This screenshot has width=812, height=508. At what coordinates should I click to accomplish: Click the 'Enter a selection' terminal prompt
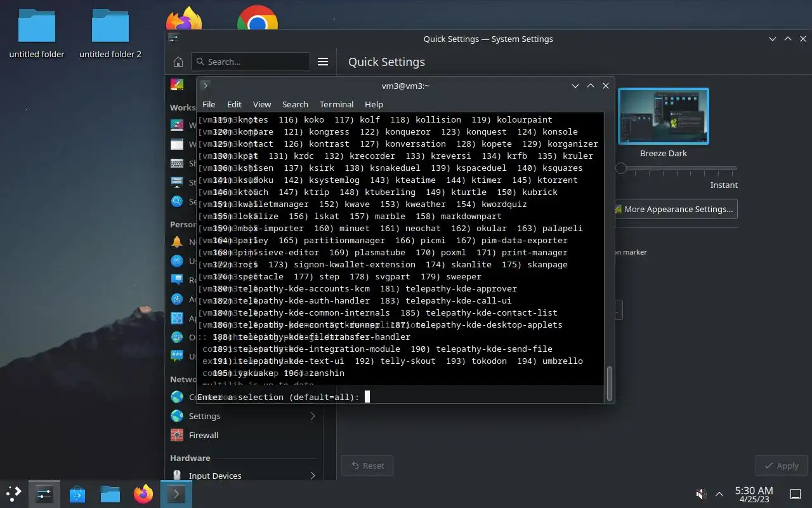278,397
